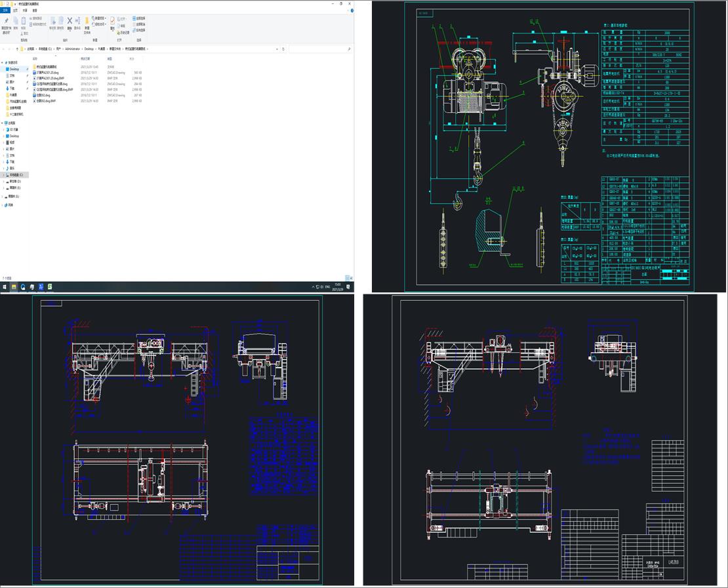Collapse the This PC tree node
The width and height of the screenshot is (728, 588).
(2, 123)
